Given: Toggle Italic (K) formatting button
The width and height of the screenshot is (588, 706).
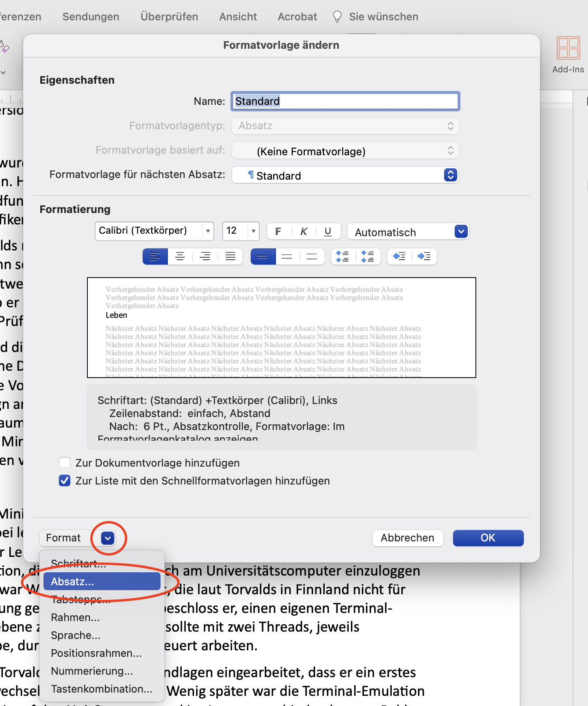Looking at the screenshot, I should pos(304,231).
